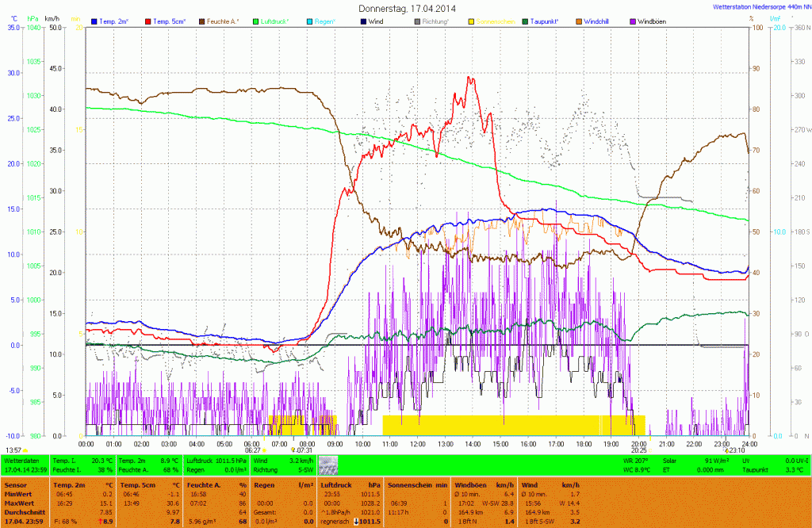812x528 pixels.
Task: Click the weather condition image in green bar
Action: pyautogui.click(x=327, y=465)
